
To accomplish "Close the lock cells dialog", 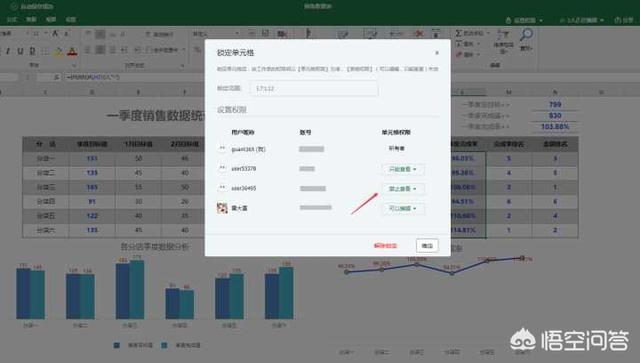I will coord(437,53).
